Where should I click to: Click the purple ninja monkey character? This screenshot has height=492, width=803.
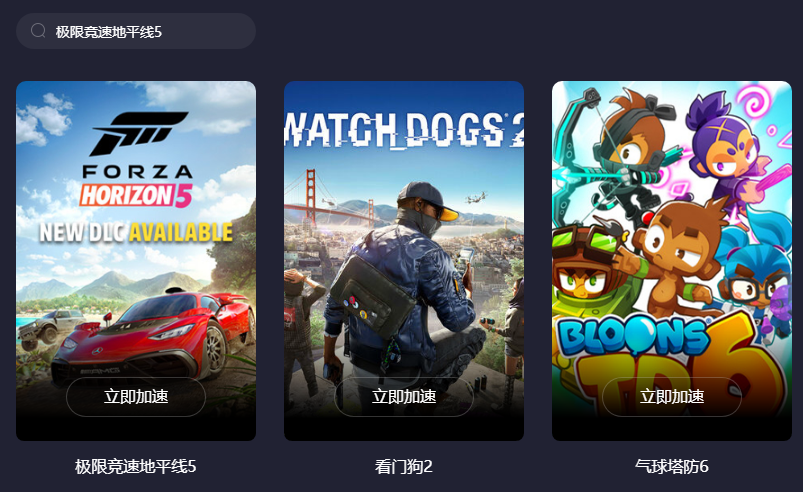coord(727,148)
